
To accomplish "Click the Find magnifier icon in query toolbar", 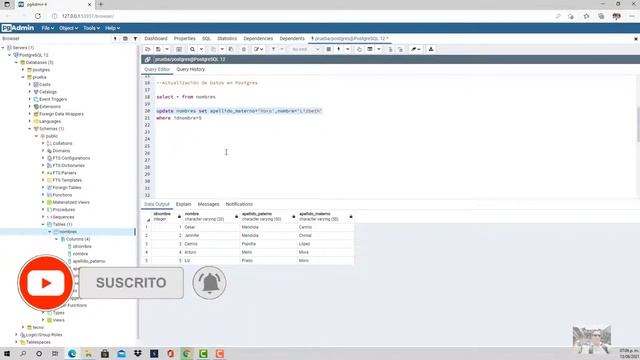I will pos(192,49).
